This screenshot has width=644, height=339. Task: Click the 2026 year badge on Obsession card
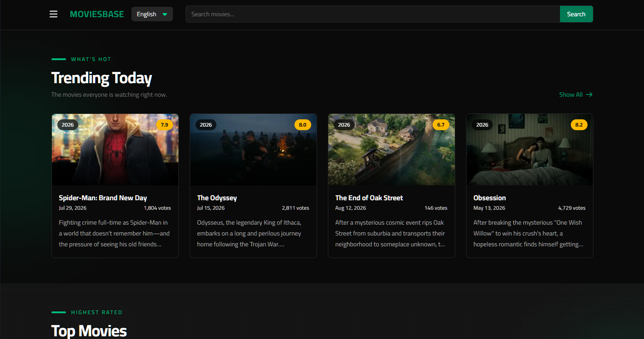[482, 125]
